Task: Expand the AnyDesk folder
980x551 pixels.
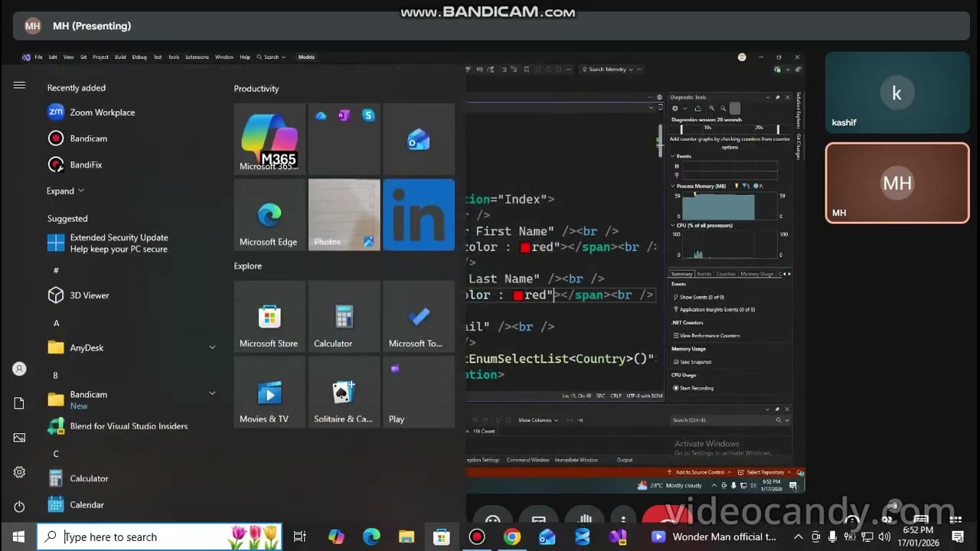Action: [212, 347]
